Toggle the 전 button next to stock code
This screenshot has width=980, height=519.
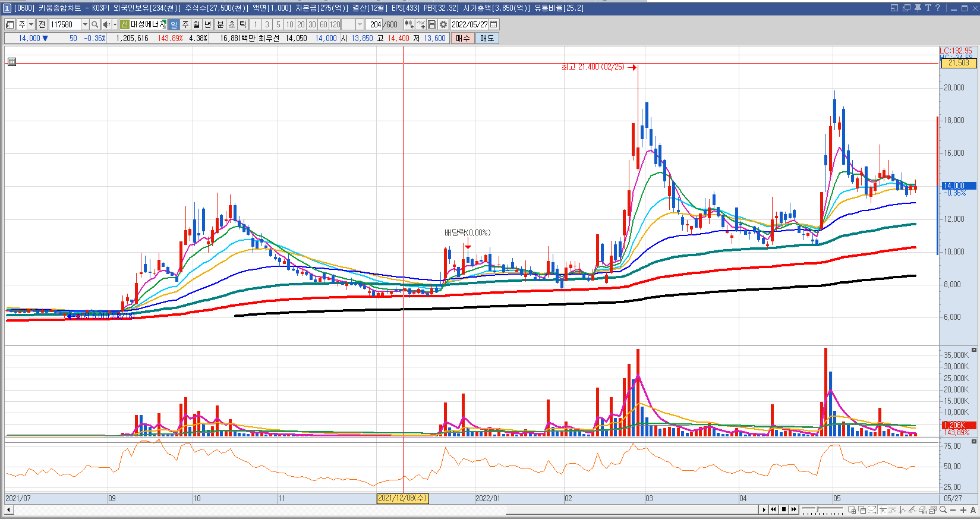[x=42, y=24]
